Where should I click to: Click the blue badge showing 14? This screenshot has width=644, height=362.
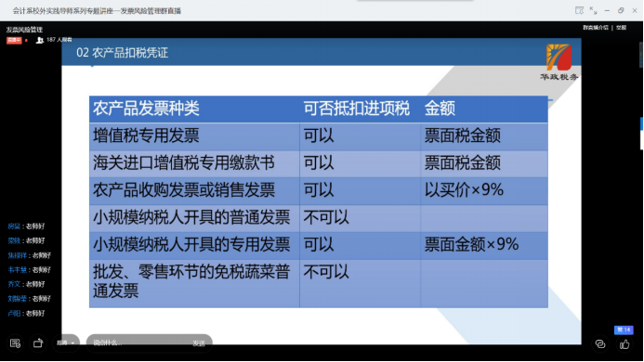(624, 330)
